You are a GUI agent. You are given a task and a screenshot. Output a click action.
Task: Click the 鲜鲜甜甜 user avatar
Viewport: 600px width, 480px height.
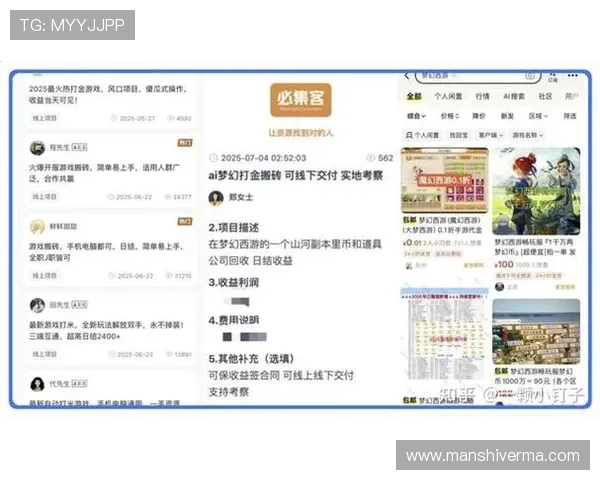pyautogui.click(x=38, y=226)
